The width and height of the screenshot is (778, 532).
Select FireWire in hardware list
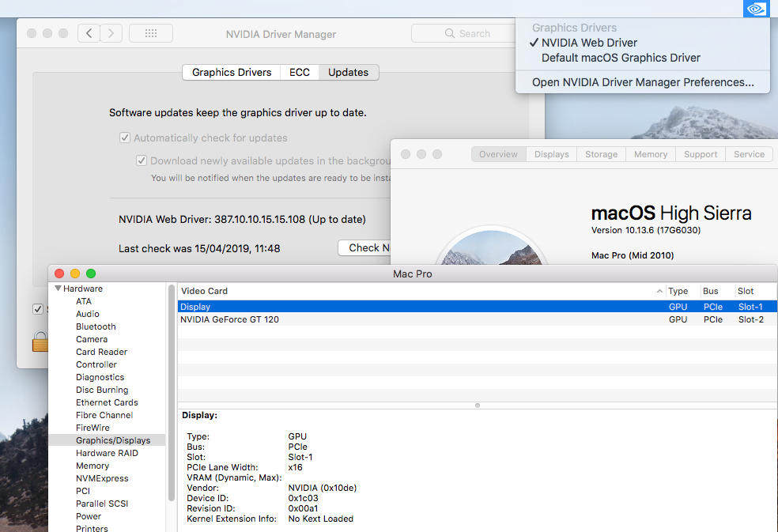(93, 428)
